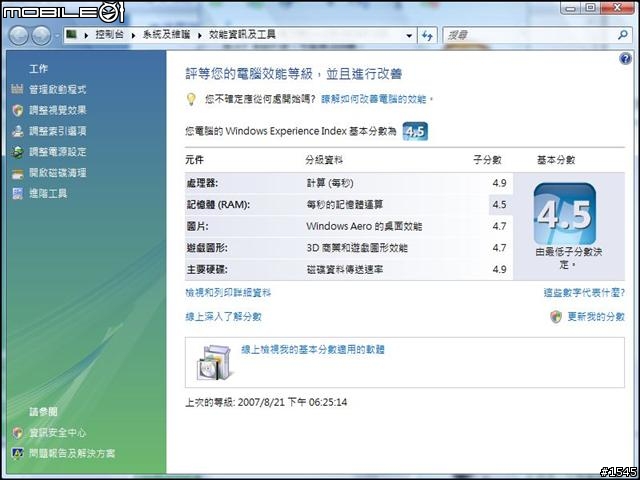Viewport: 640px width, 480px height.
Task: Select the 記憶體 (RAM) row label
Action: click(218, 204)
